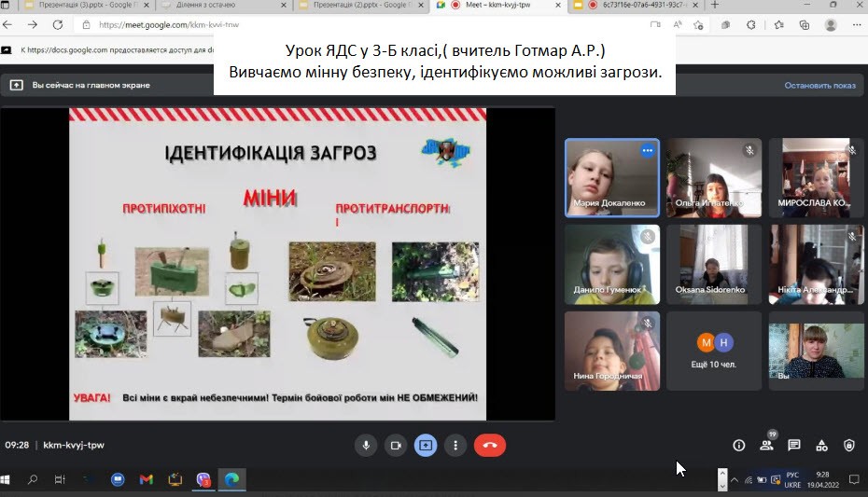868x497 pixels.
Task: Show hidden icons in system tray
Action: pos(735,480)
